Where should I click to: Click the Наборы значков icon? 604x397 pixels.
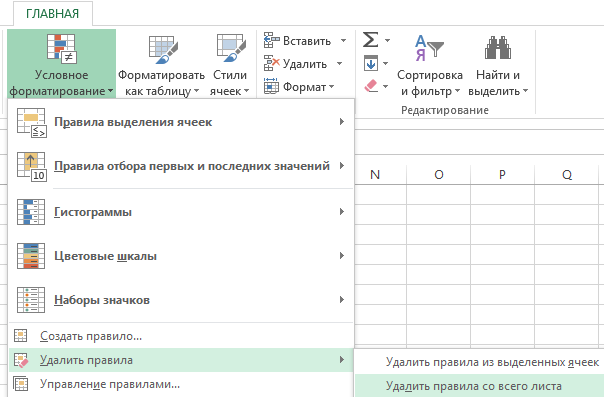[x=31, y=300]
